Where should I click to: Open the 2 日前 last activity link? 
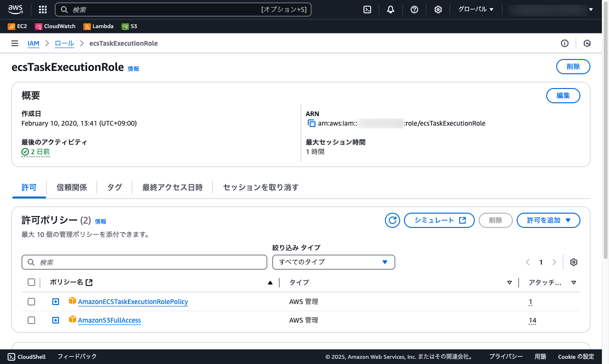click(x=36, y=152)
